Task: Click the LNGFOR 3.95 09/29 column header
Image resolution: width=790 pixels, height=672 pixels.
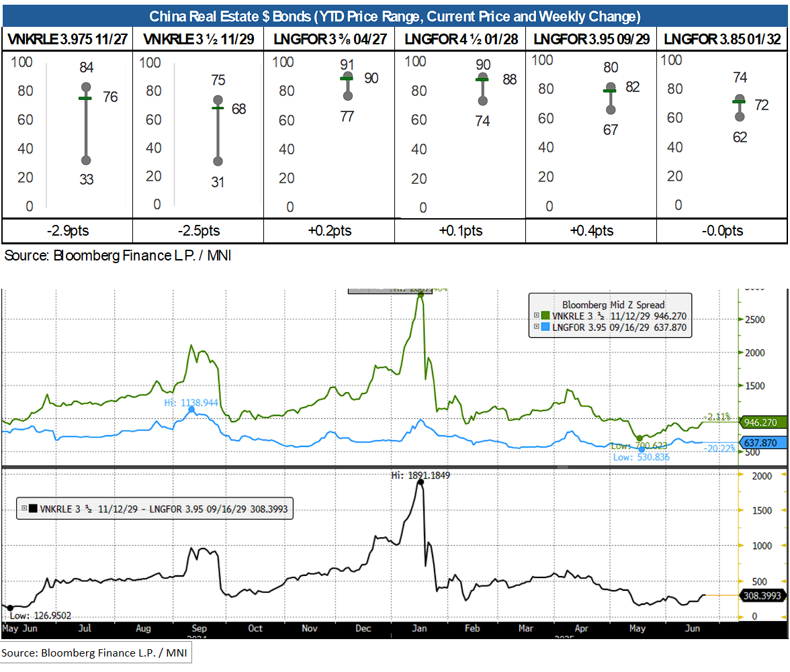Action: click(591, 39)
